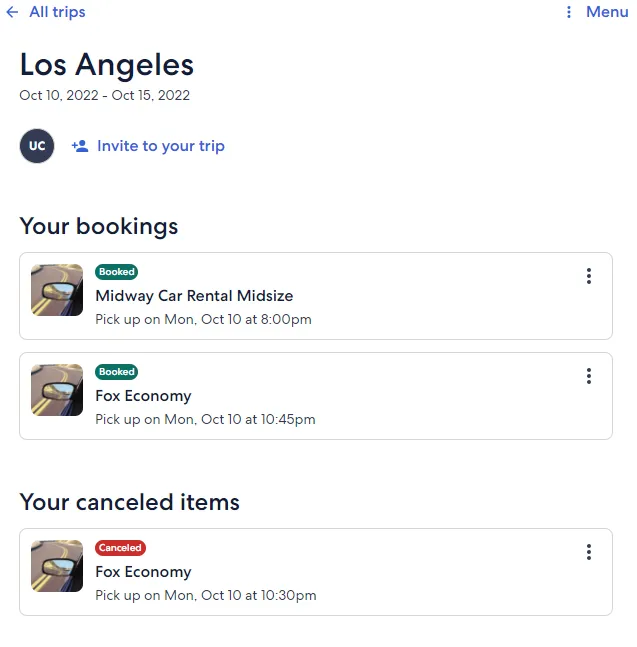This screenshot has height=647, width=637.
Task: Click the red Canceled badge
Action: point(120,548)
